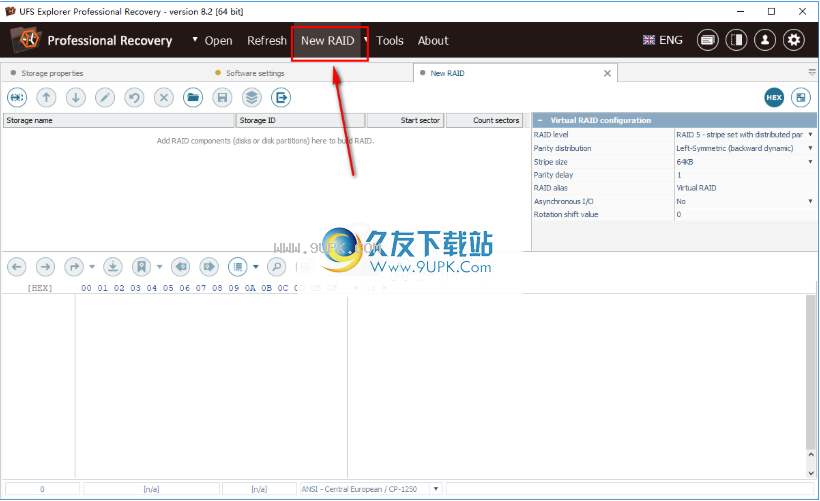The width and height of the screenshot is (820, 501).
Task: Expand the arrow left of Open menu
Action: pyautogui.click(x=195, y=39)
